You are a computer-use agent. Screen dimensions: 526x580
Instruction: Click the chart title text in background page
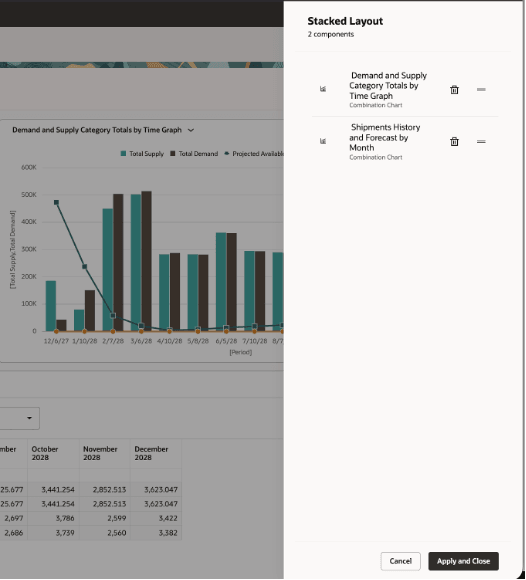tap(97, 130)
